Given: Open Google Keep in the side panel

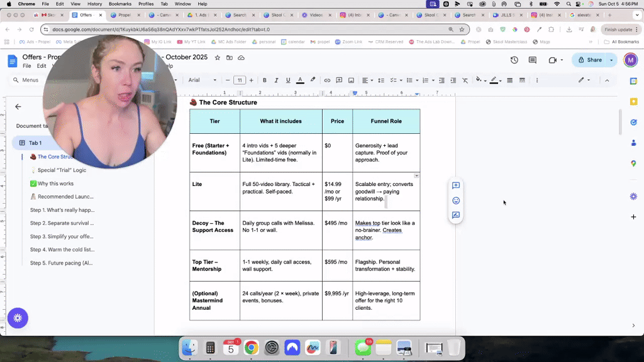Looking at the screenshot, I should (633, 101).
